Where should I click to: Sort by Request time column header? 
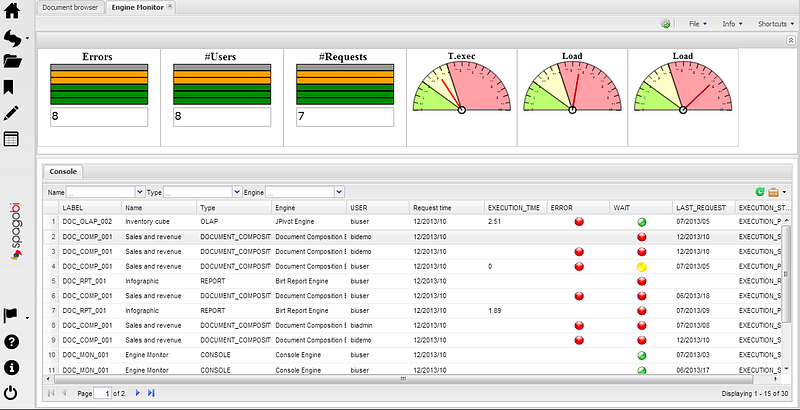[447, 208]
